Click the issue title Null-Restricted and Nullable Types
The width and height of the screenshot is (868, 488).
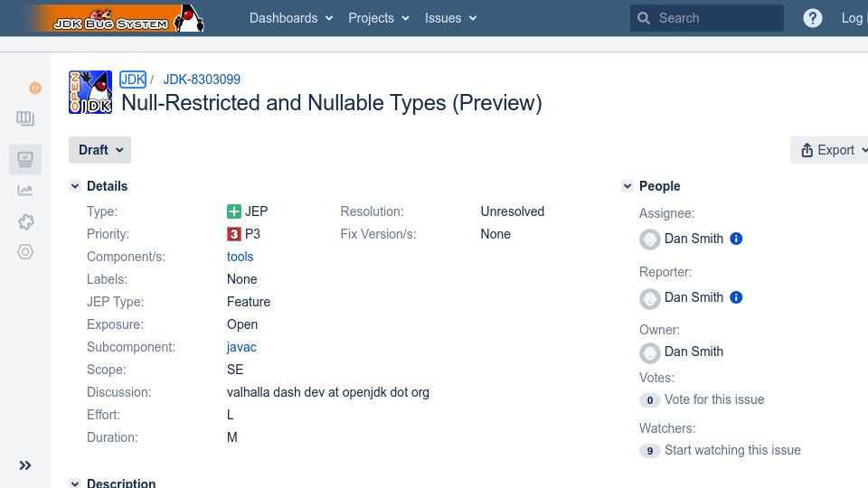click(x=332, y=103)
